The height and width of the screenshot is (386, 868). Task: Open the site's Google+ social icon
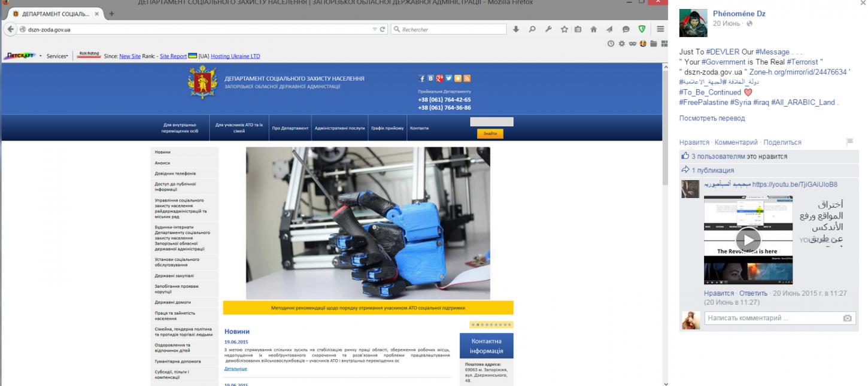click(439, 78)
